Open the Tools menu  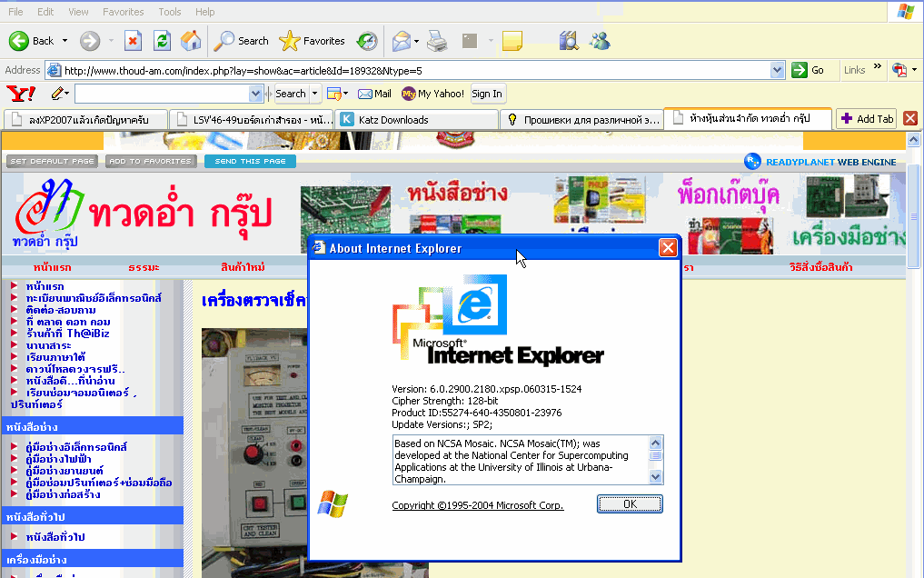[x=170, y=12]
